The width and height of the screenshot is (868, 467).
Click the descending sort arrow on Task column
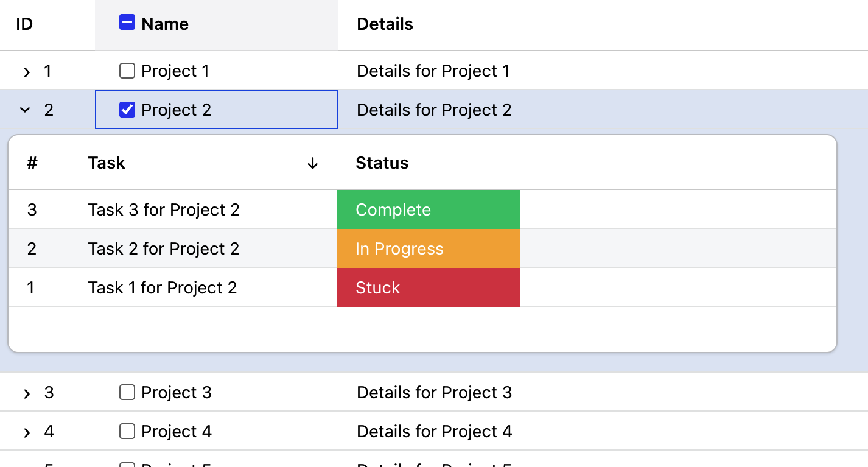point(312,163)
